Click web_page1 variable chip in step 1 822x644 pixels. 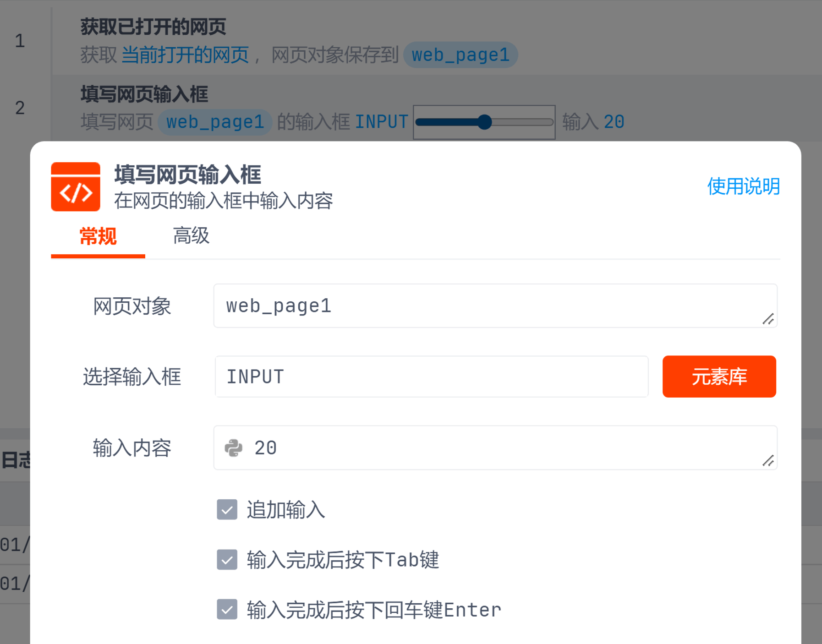point(460,55)
